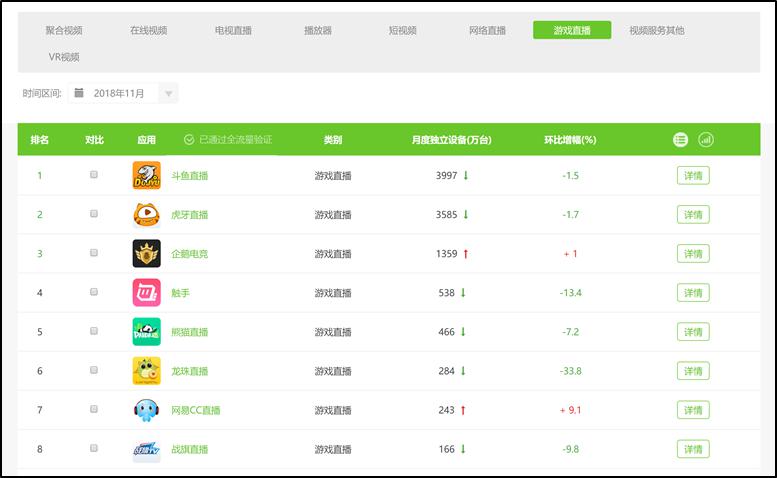Image resolution: width=777 pixels, height=478 pixels.
Task: Select the 聚合视频 category tab
Action: click(x=64, y=30)
